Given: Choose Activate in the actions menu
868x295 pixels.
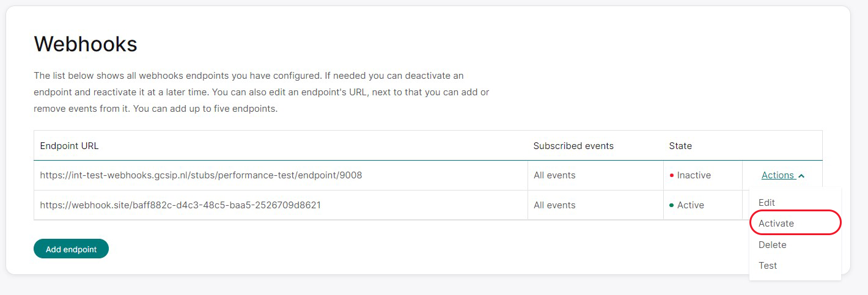Looking at the screenshot, I should click(776, 224).
